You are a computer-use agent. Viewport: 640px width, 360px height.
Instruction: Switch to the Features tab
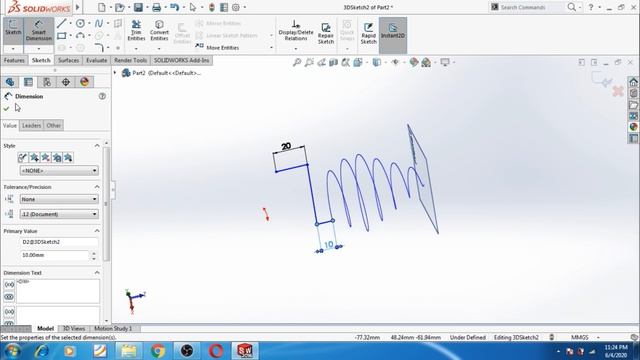pos(14,60)
